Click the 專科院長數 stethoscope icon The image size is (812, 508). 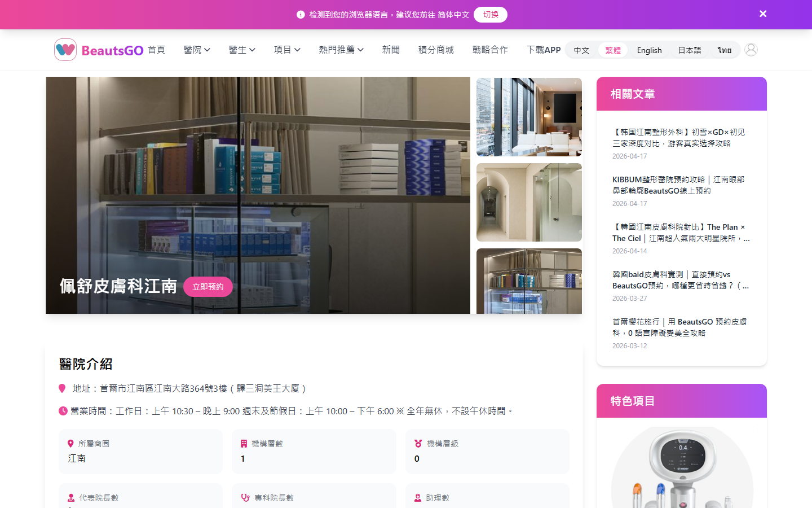[x=245, y=498]
